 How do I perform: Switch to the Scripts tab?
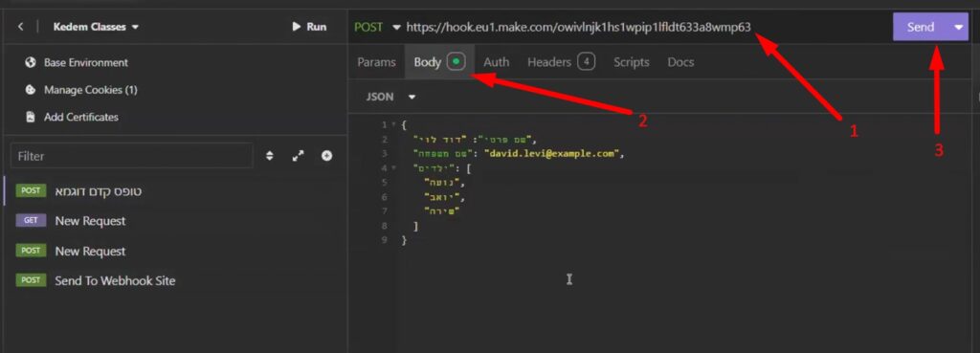pyautogui.click(x=632, y=62)
